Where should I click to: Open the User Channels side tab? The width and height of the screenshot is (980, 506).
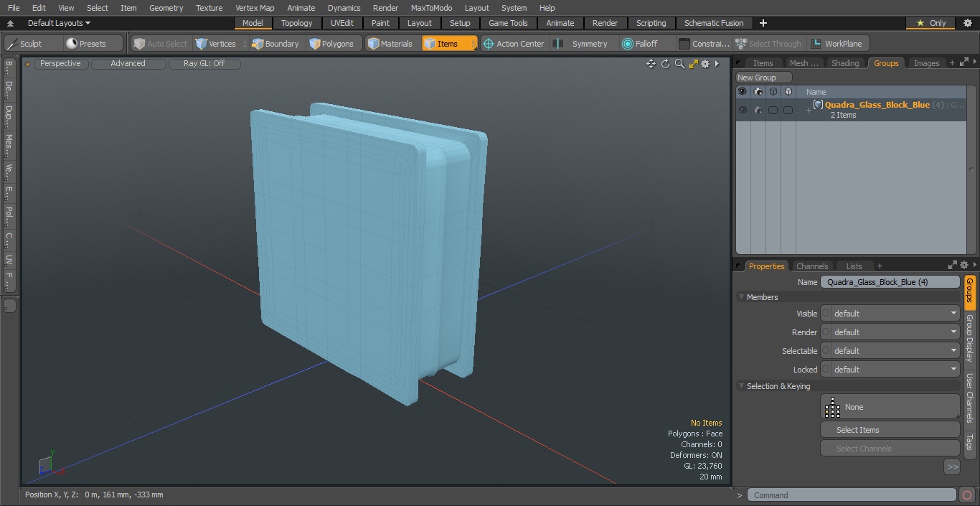point(969,398)
